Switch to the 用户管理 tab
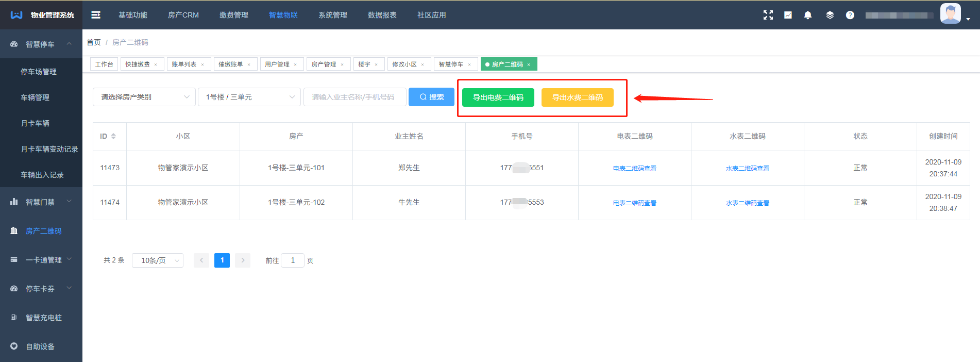 coord(277,64)
